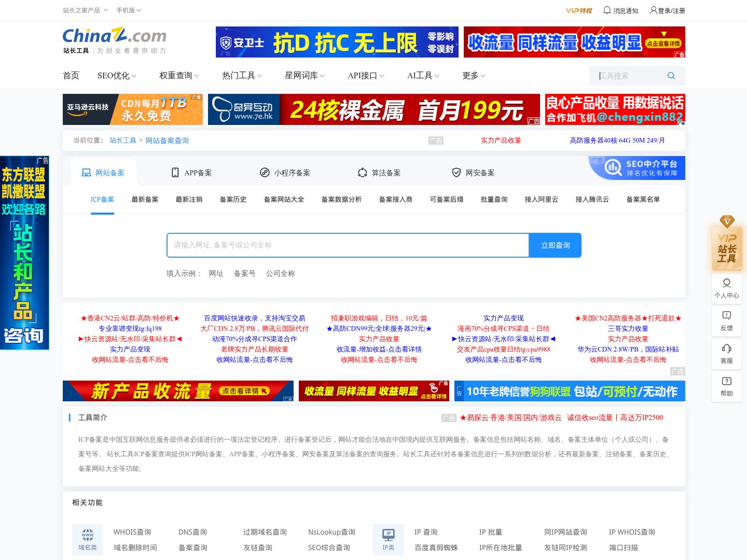Open the API接口 nav dropdown
The width and height of the screenshot is (747, 560).
366,76
